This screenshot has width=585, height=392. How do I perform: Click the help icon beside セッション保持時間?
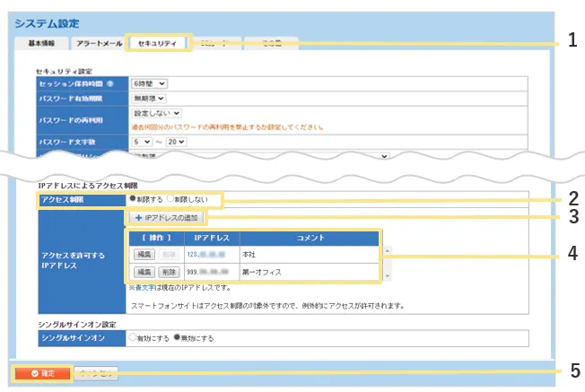coord(108,83)
